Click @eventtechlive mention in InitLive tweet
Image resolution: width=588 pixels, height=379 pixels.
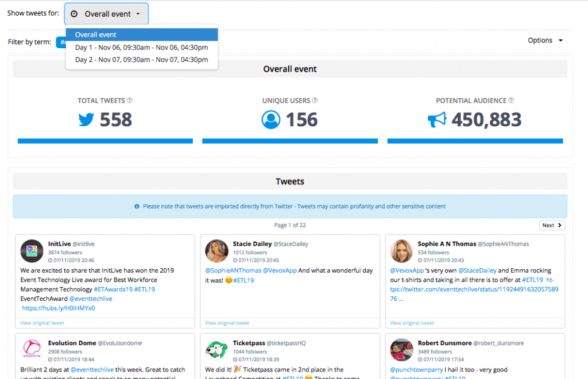click(91, 299)
